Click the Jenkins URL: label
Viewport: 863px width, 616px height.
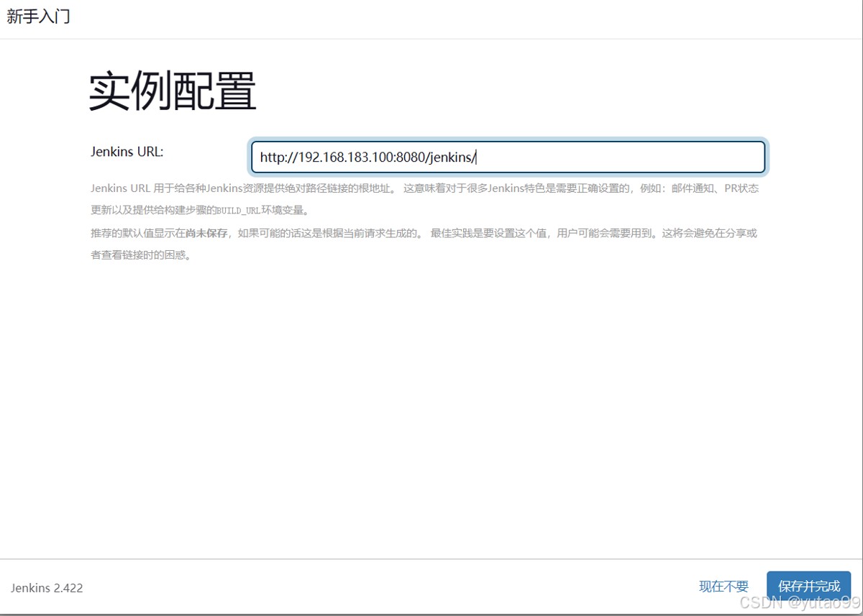point(127,152)
